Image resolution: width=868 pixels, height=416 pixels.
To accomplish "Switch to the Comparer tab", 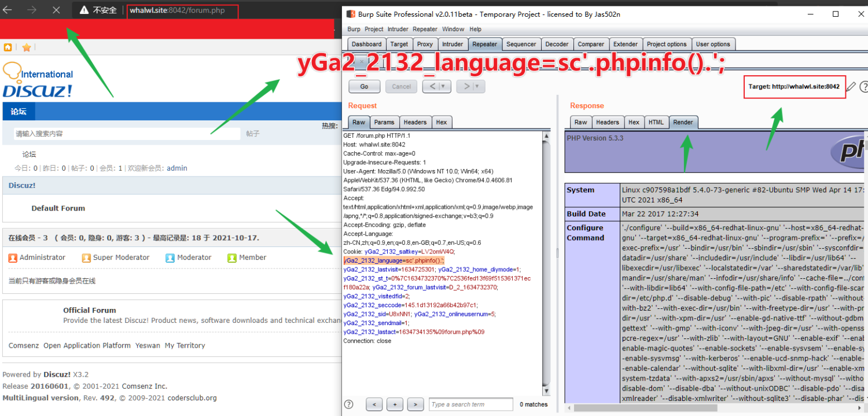I will (x=591, y=44).
